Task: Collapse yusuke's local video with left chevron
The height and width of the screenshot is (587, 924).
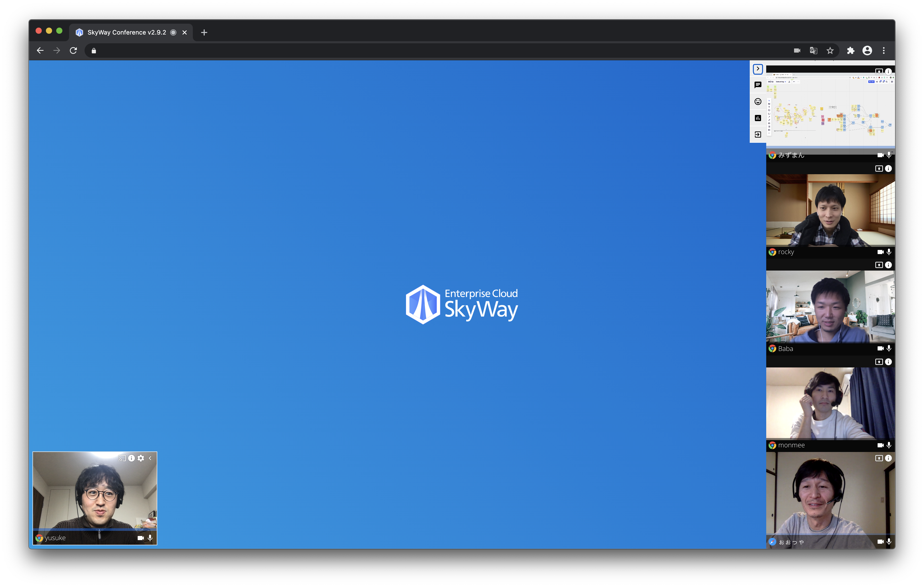Action: [150, 458]
